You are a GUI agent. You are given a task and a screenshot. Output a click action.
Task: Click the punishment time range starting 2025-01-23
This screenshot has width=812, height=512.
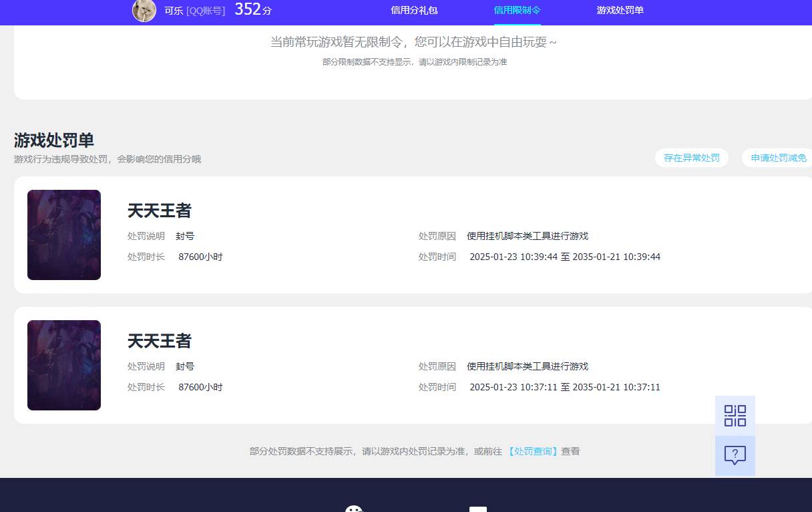565,257
